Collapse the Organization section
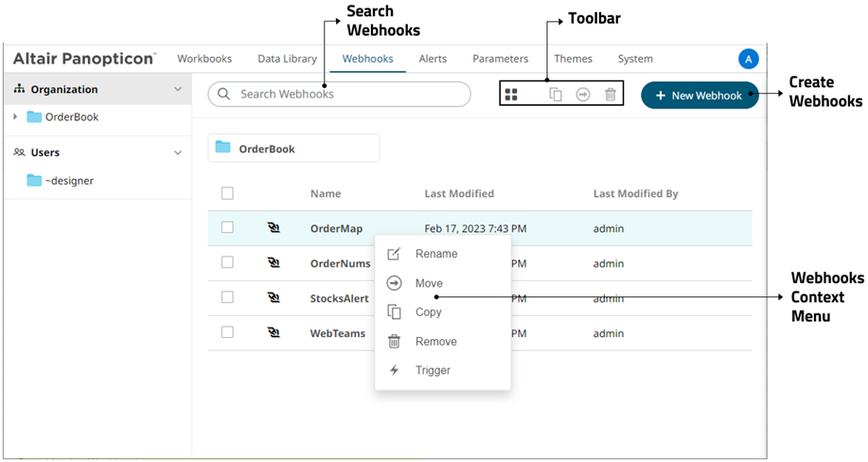 [178, 89]
